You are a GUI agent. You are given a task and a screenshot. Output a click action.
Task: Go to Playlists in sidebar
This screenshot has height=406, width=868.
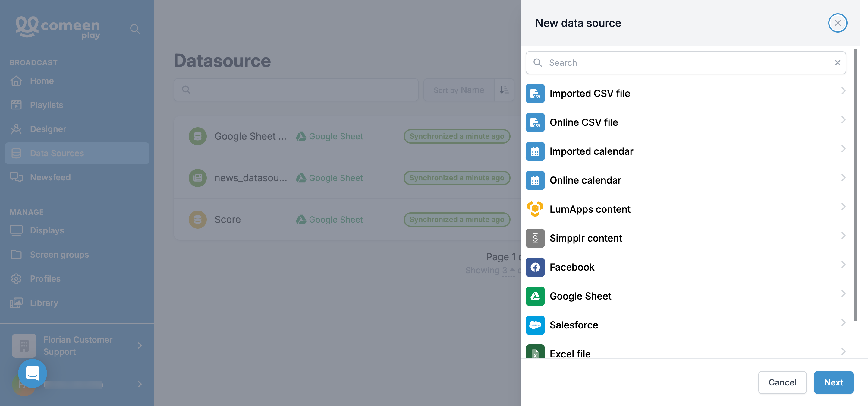tap(77, 105)
